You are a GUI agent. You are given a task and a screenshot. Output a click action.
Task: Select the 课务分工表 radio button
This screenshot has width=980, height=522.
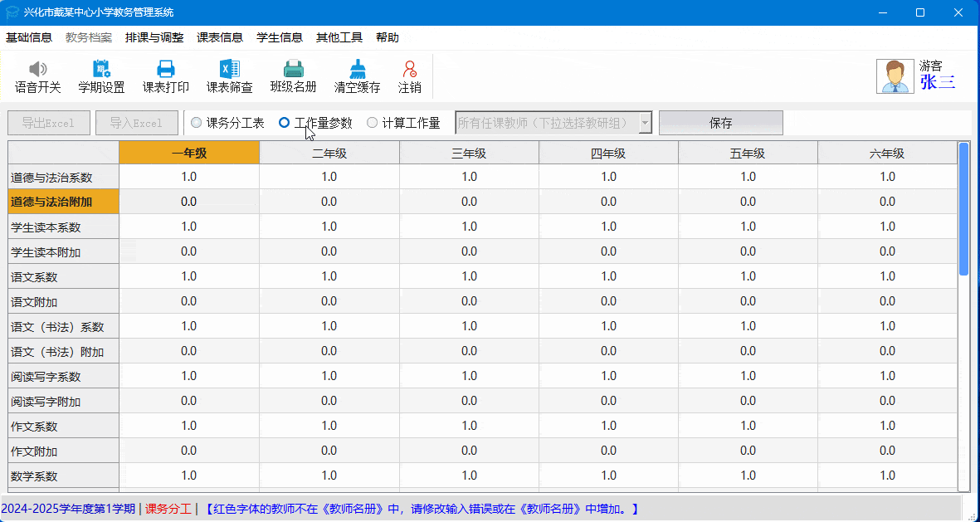point(197,123)
